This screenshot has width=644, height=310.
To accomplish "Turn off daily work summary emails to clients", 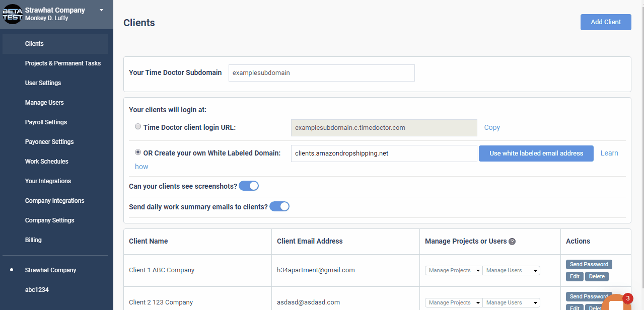I will point(279,206).
